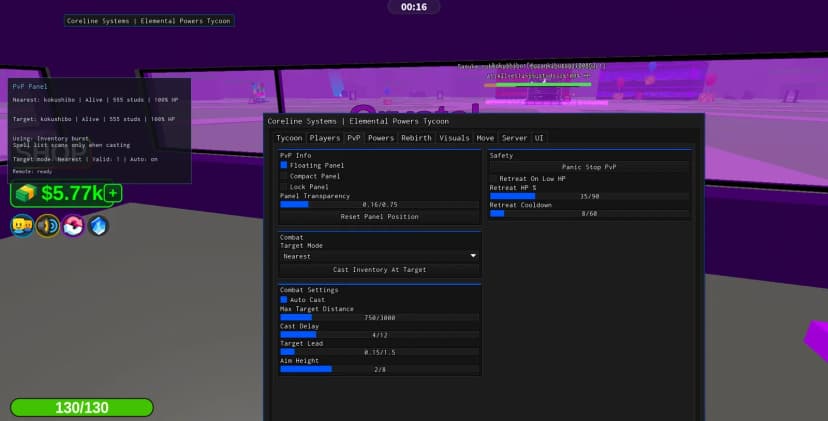
Task: Adjust the Retreat HP % slider
Action: click(589, 196)
